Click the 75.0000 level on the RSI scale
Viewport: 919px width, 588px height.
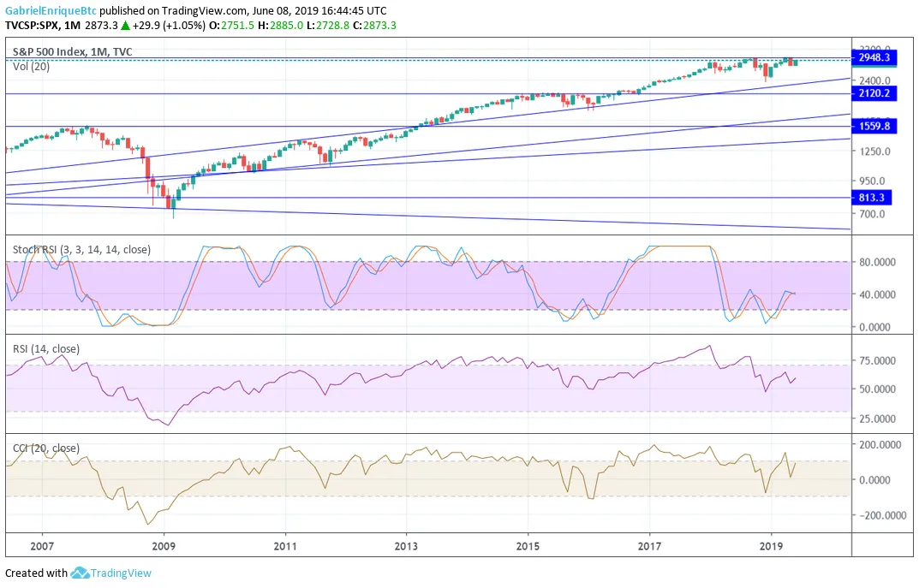point(877,361)
